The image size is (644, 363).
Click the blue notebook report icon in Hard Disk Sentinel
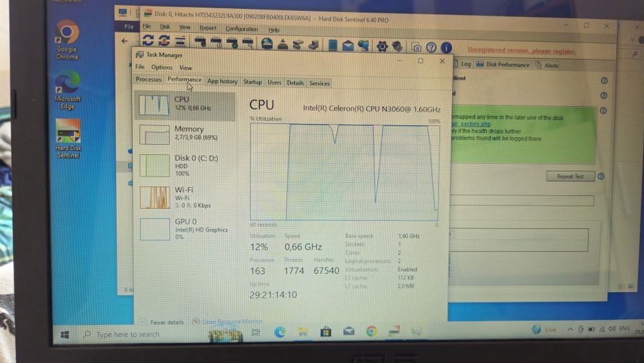pyautogui.click(x=333, y=45)
